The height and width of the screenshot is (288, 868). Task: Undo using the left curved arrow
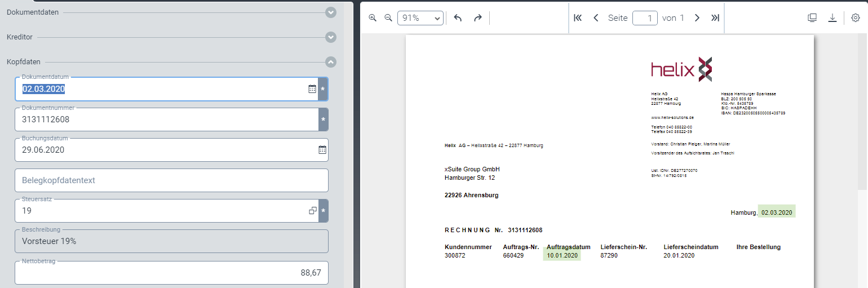pyautogui.click(x=458, y=18)
